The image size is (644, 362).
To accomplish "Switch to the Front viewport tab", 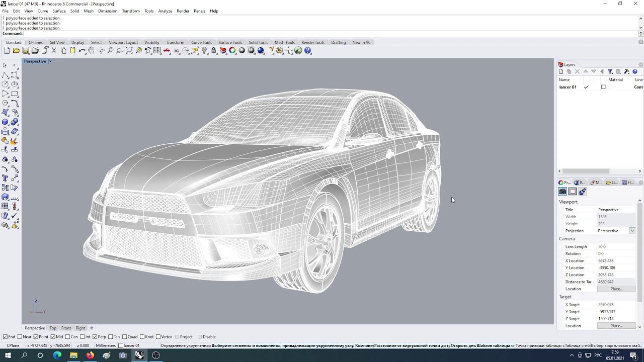I will tap(66, 328).
